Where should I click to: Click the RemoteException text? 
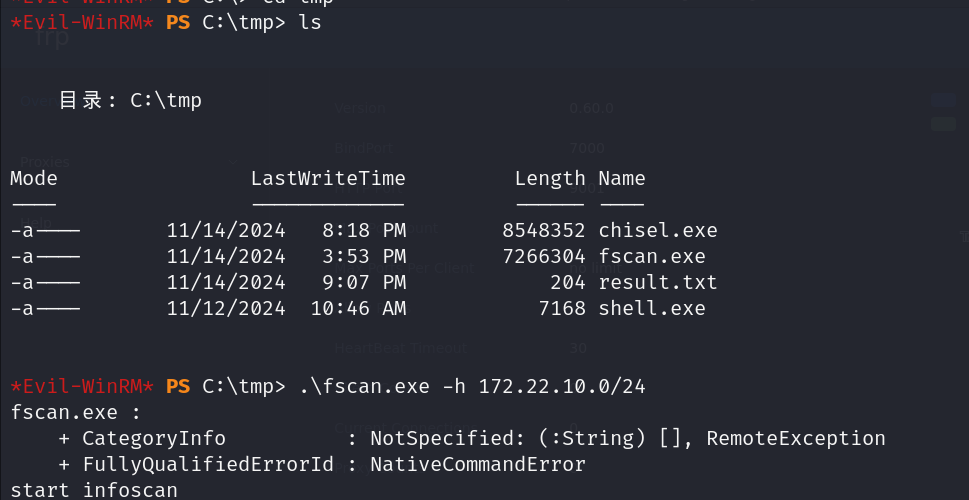click(796, 438)
